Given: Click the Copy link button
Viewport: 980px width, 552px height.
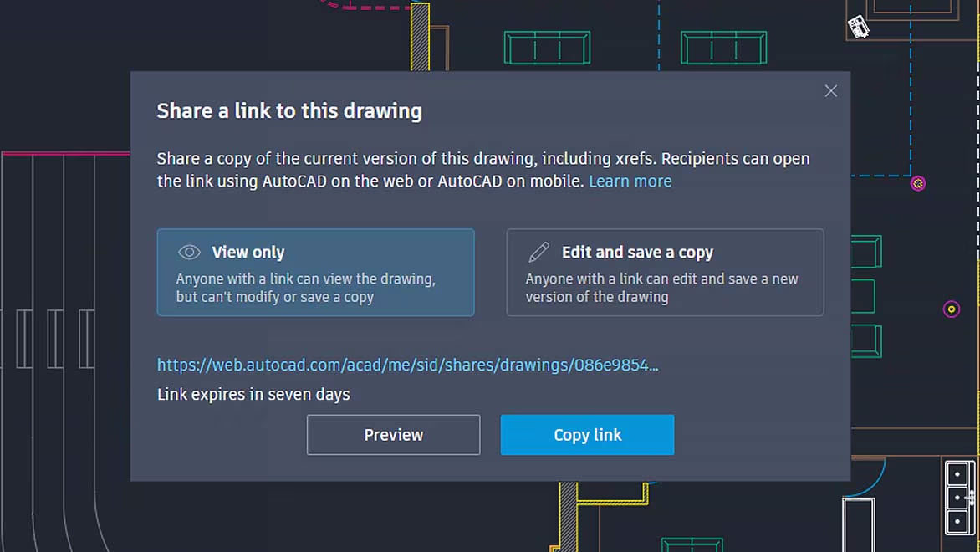Looking at the screenshot, I should pyautogui.click(x=587, y=435).
